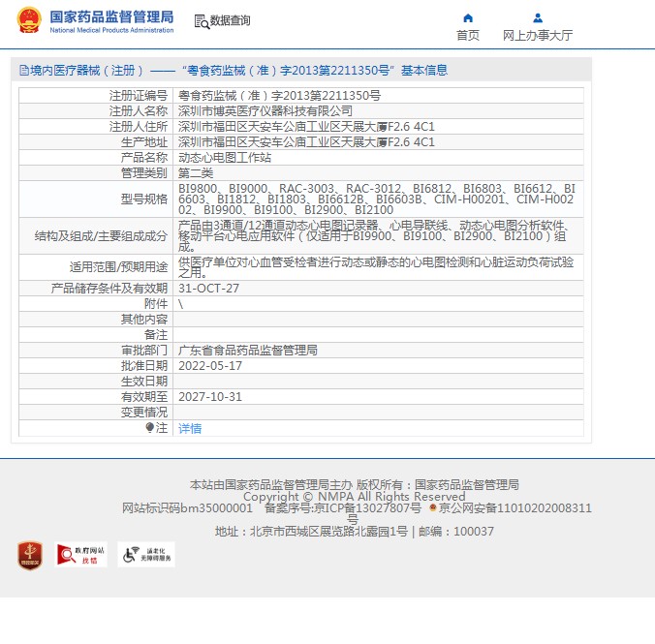Open the 详情 link in 注 row
Screen dimensions: 655x644
click(190, 428)
